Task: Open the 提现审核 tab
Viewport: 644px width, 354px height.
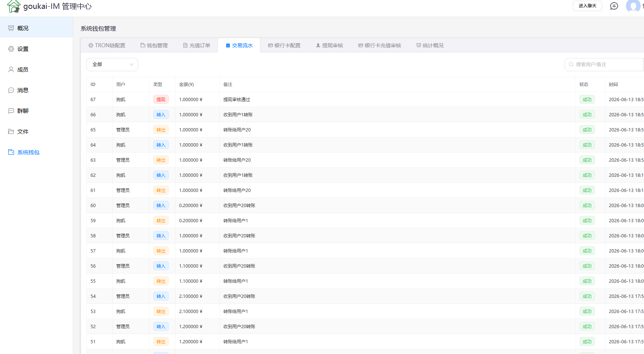Action: click(329, 45)
